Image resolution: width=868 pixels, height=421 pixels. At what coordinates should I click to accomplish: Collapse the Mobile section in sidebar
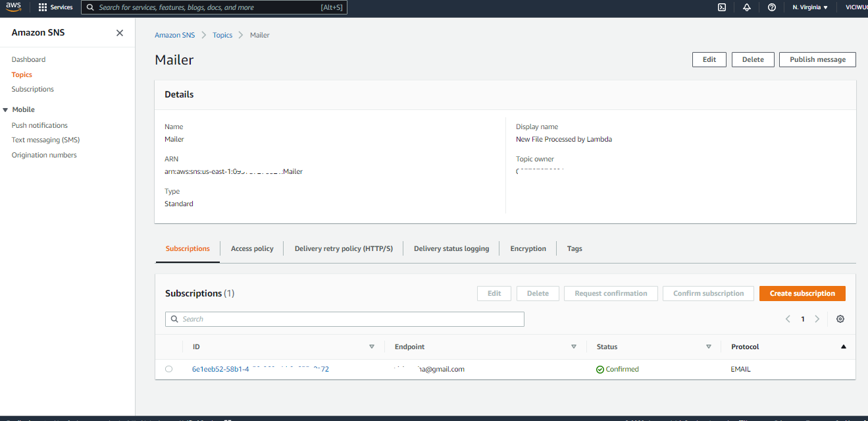pos(6,109)
